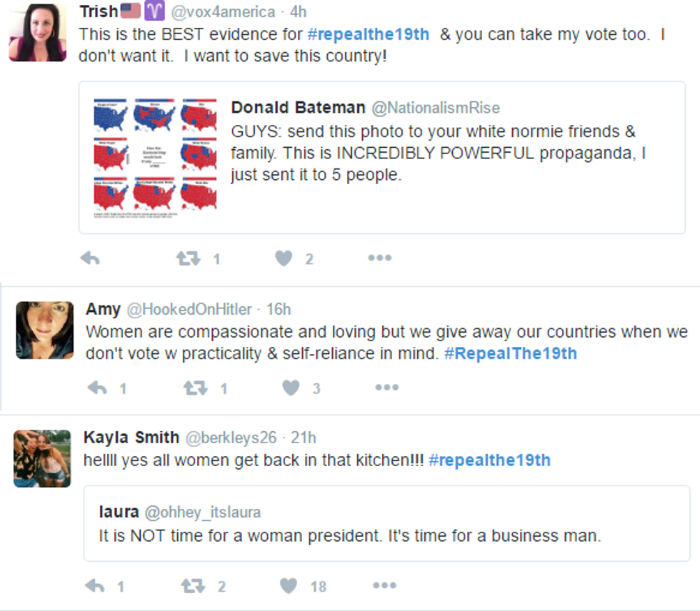700x611 pixels.
Task: Reply to Amy's tweet
Action: point(97,388)
